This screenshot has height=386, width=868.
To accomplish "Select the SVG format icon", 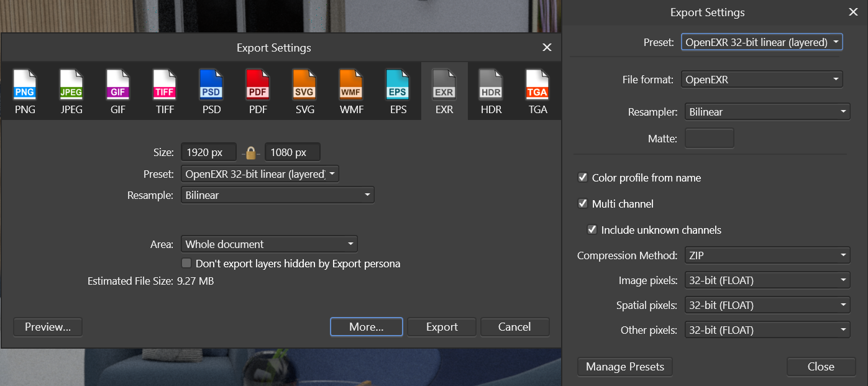I will [304, 91].
